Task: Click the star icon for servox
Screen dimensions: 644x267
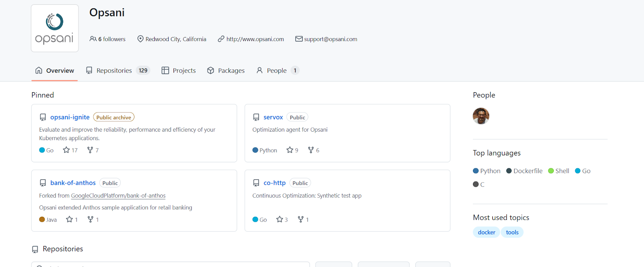Action: 290,150
